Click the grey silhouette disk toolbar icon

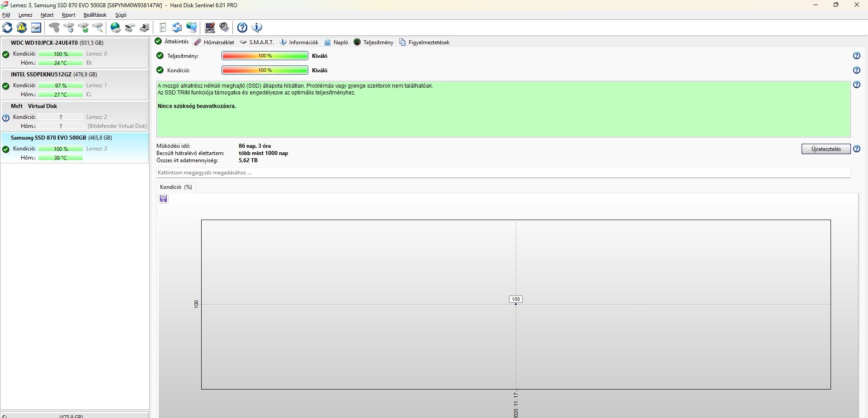[x=54, y=28]
